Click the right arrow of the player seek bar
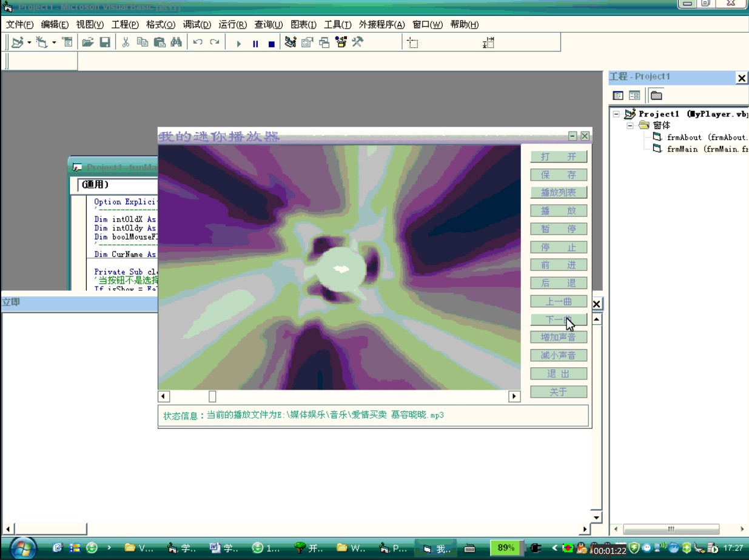Viewport: 749px width, 560px height. pyautogui.click(x=514, y=396)
